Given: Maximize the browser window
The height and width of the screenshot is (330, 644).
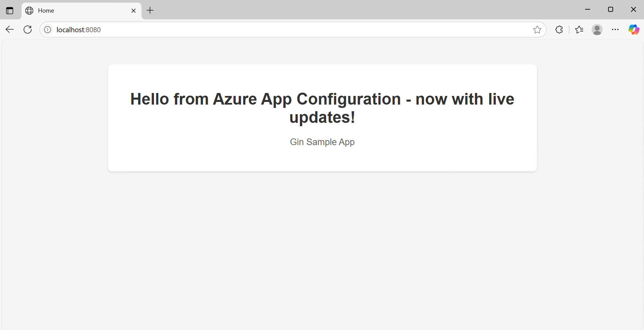Looking at the screenshot, I should [x=610, y=10].
